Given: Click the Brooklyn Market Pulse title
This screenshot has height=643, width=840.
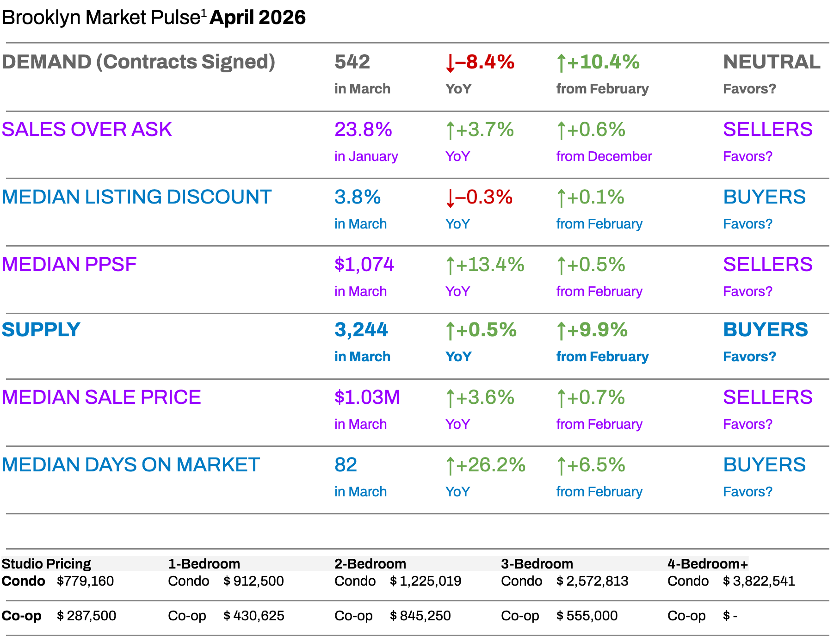Looking at the screenshot, I should click(101, 18).
